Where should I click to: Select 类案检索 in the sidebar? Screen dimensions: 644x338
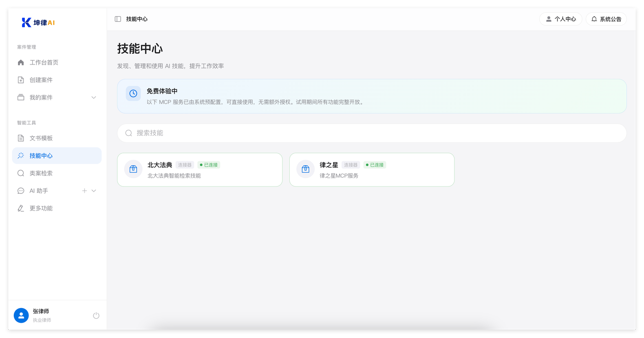[57, 173]
